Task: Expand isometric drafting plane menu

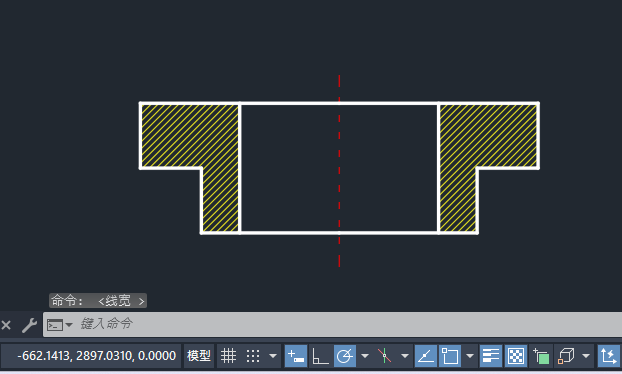Action: pos(405,356)
